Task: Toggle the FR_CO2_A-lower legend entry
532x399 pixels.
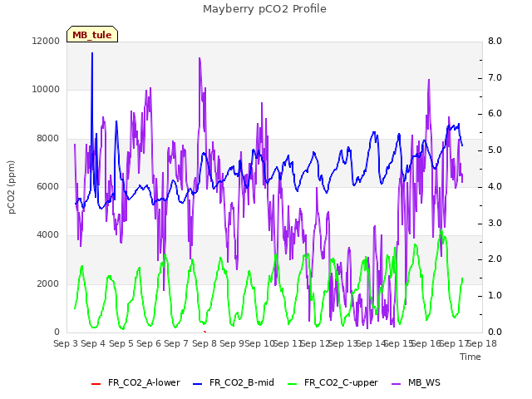Action: click(135, 382)
